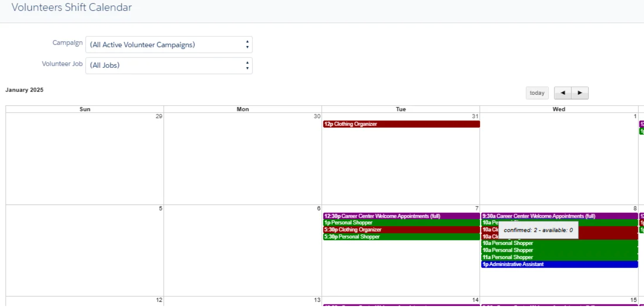Click the Sun column header
Image resolution: width=644 pixels, height=307 pixels.
pyautogui.click(x=85, y=109)
